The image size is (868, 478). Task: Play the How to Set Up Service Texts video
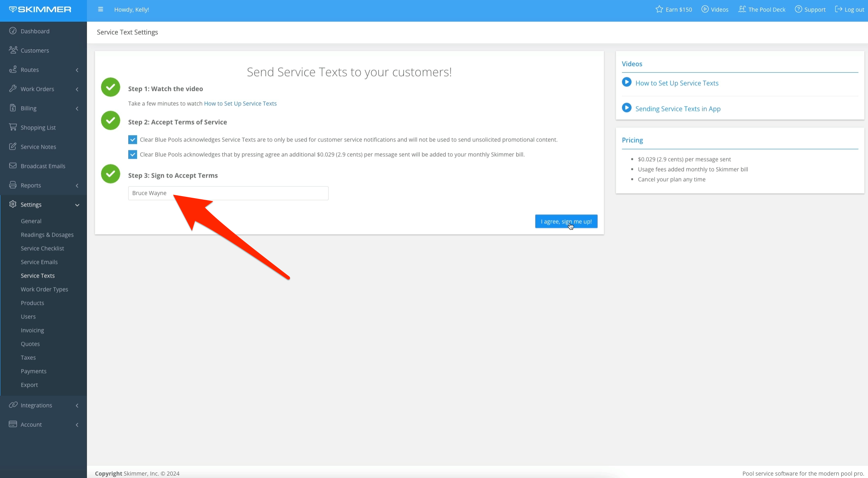[x=626, y=82]
